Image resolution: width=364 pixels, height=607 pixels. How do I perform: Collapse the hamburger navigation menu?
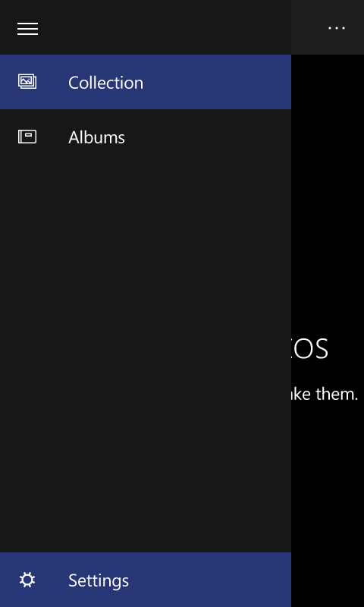click(27, 29)
